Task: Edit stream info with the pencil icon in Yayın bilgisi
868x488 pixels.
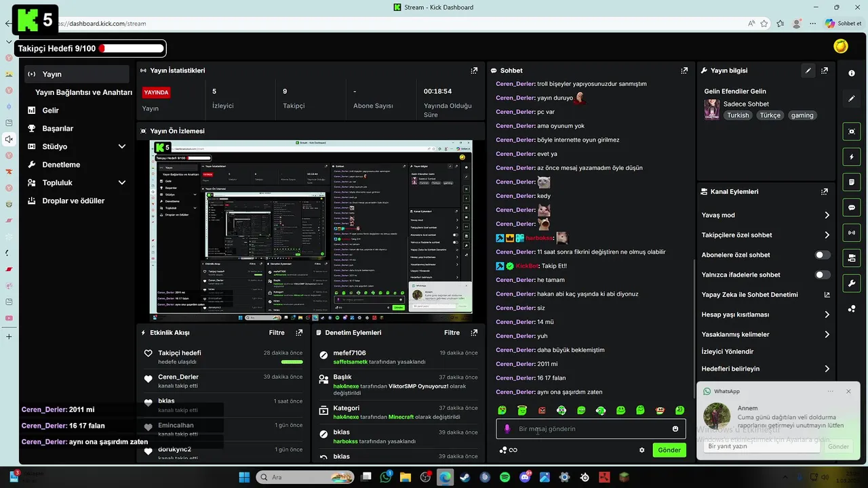Action: click(808, 70)
